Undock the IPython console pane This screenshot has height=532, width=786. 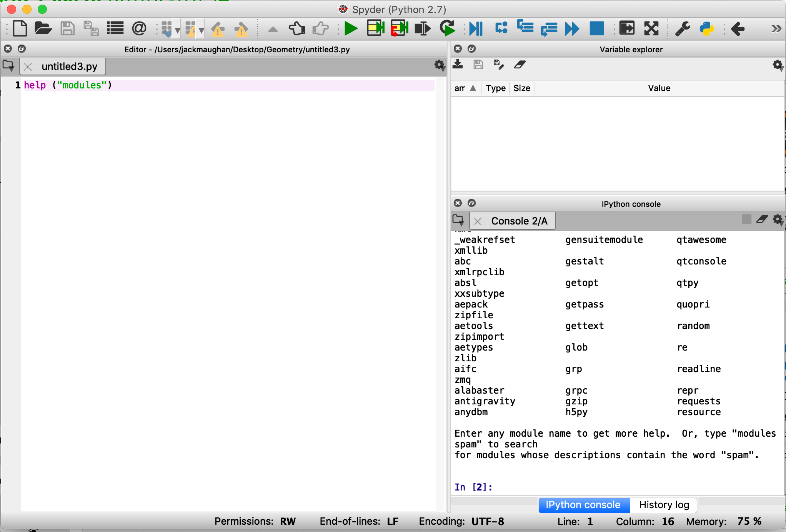point(471,203)
